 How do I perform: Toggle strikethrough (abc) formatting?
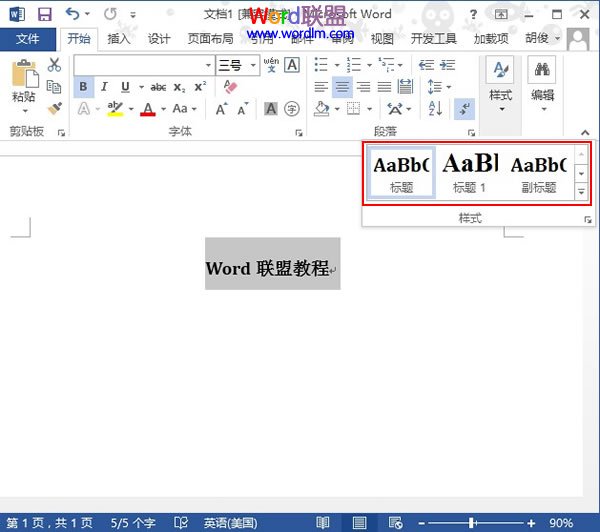(158, 87)
